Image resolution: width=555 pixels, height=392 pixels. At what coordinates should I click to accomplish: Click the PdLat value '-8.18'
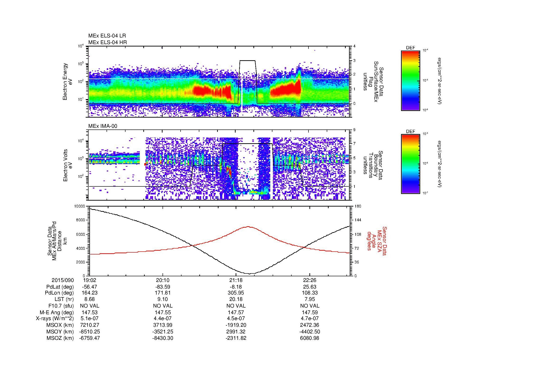236,287
